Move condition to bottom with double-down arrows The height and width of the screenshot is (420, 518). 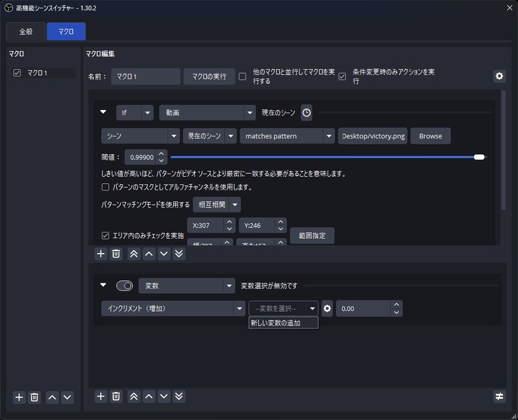pos(179,254)
